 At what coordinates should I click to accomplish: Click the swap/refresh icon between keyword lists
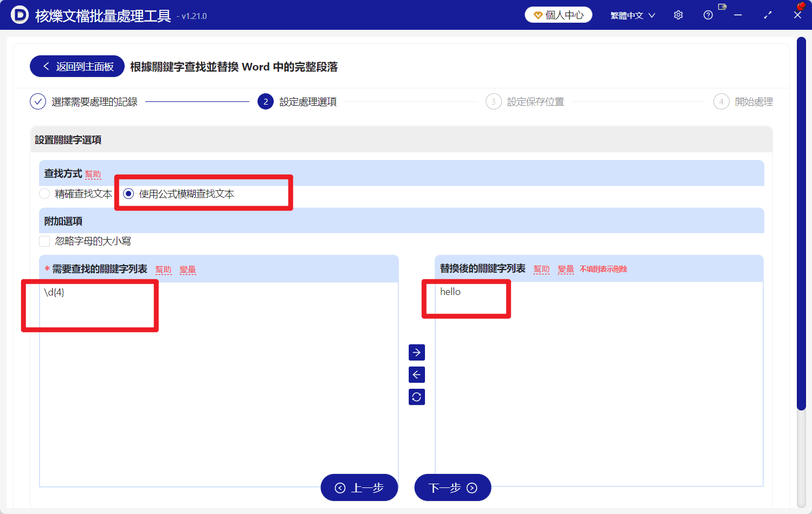(x=416, y=396)
